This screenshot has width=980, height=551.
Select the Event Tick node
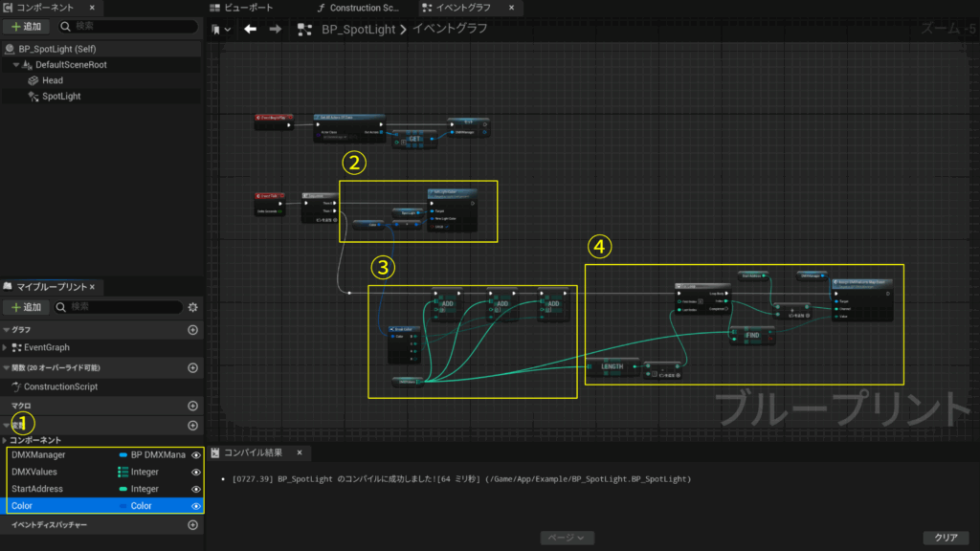coord(270,204)
